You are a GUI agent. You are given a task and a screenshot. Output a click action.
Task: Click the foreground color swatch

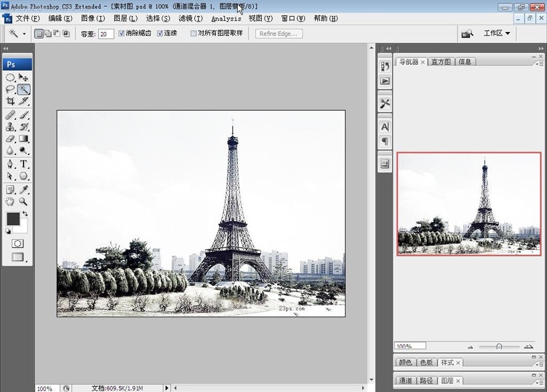tap(13, 219)
